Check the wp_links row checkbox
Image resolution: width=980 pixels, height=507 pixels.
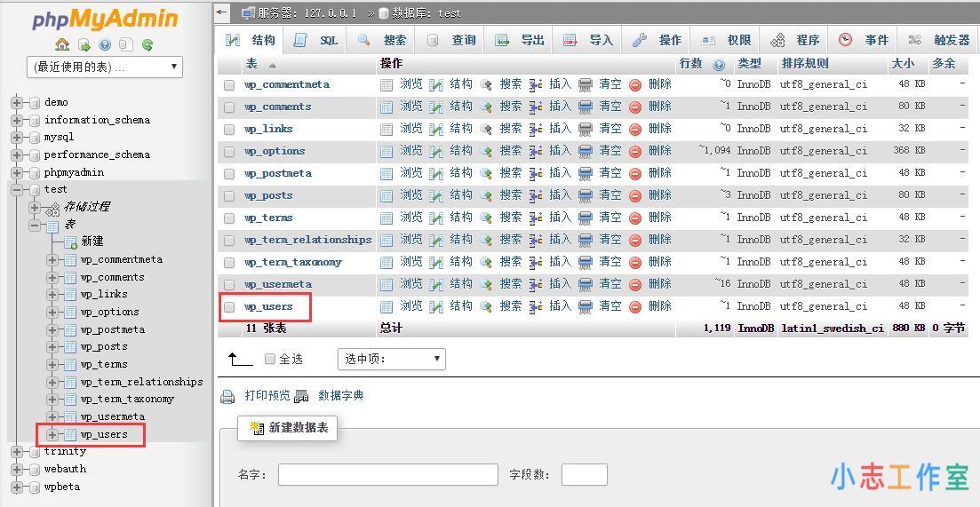pyautogui.click(x=229, y=130)
